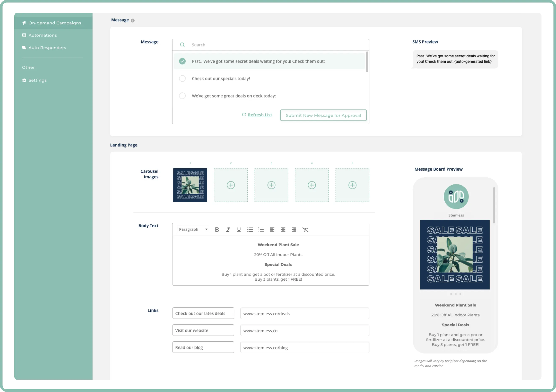Click the Bold formatting icon
Viewport: 556px width, 392px height.
(x=217, y=230)
